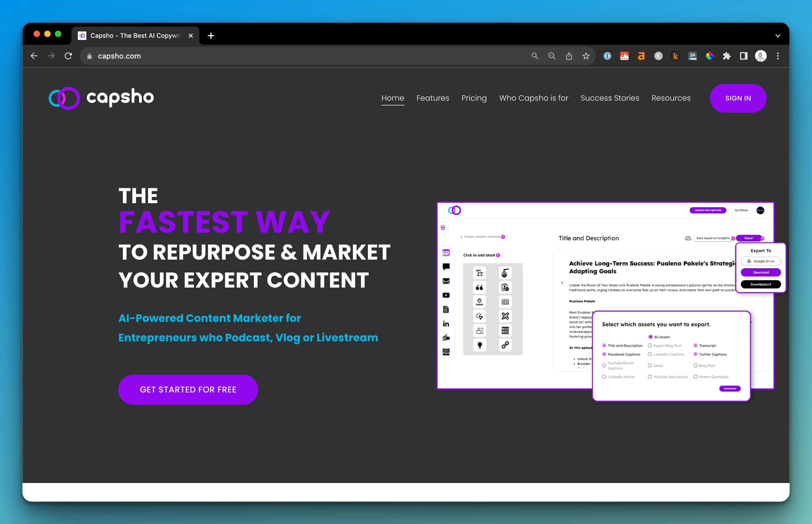Choose Google Drive export option
The width and height of the screenshot is (812, 524).
pos(761,261)
